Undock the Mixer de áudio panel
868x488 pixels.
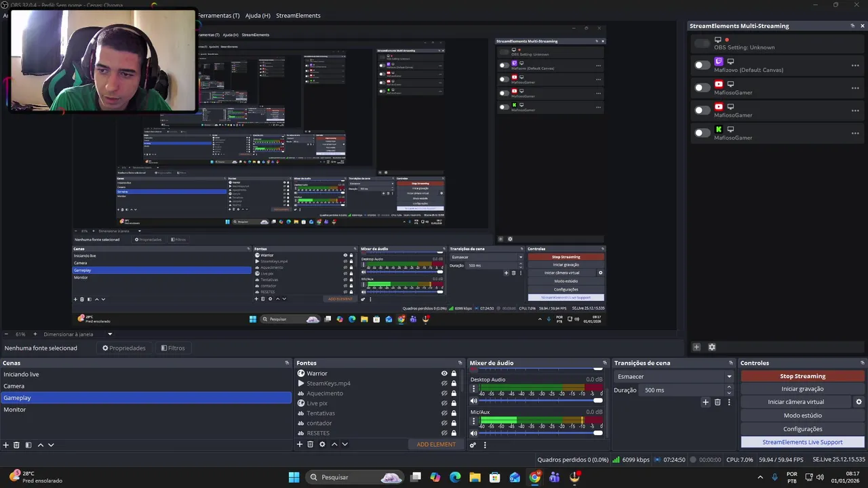point(605,363)
